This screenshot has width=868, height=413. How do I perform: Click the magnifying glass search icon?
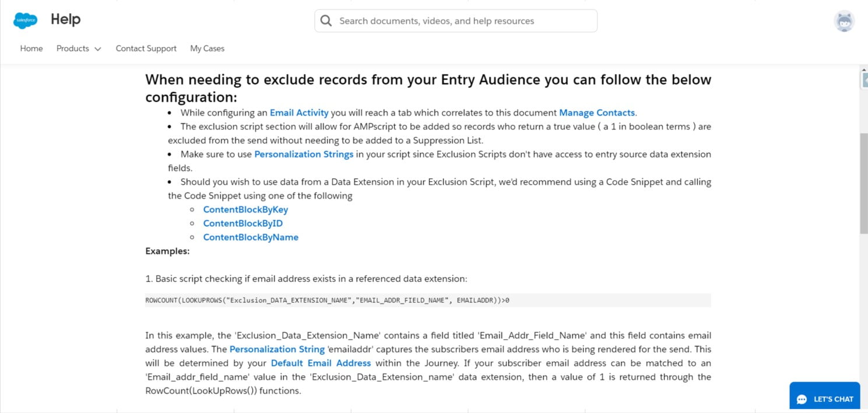tap(327, 21)
